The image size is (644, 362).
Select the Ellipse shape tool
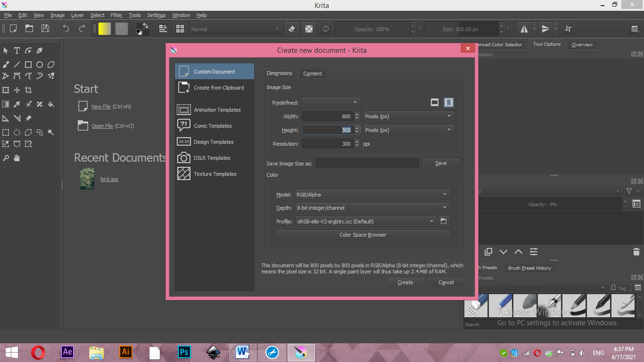click(x=40, y=65)
